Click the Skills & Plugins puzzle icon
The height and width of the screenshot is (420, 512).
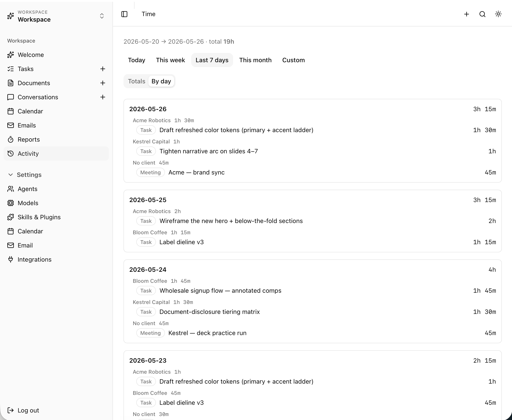(11, 217)
